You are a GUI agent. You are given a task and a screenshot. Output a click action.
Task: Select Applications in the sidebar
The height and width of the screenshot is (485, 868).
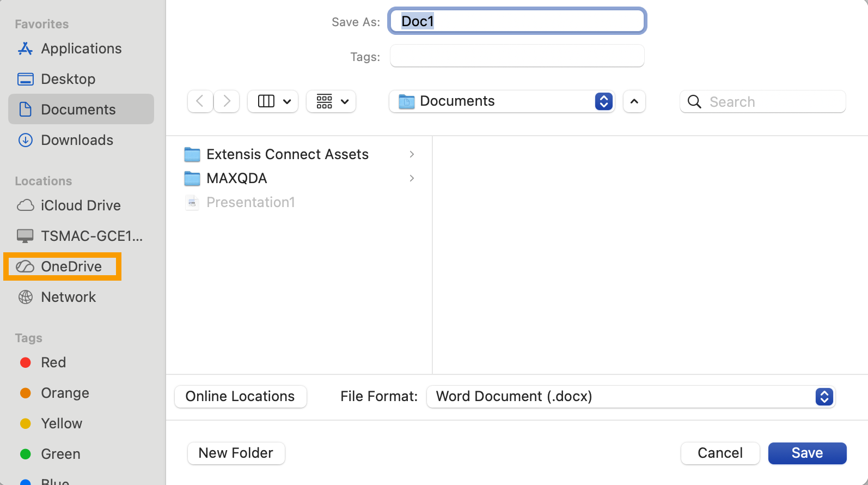(81, 48)
